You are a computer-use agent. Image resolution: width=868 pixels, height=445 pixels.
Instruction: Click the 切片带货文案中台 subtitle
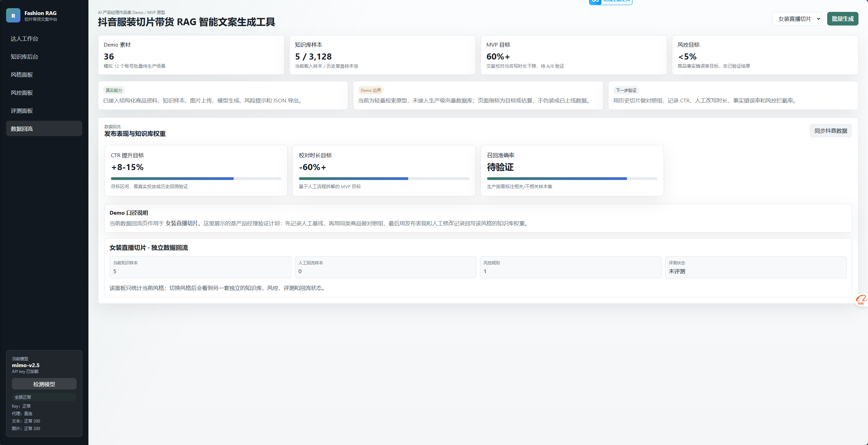pos(41,19)
